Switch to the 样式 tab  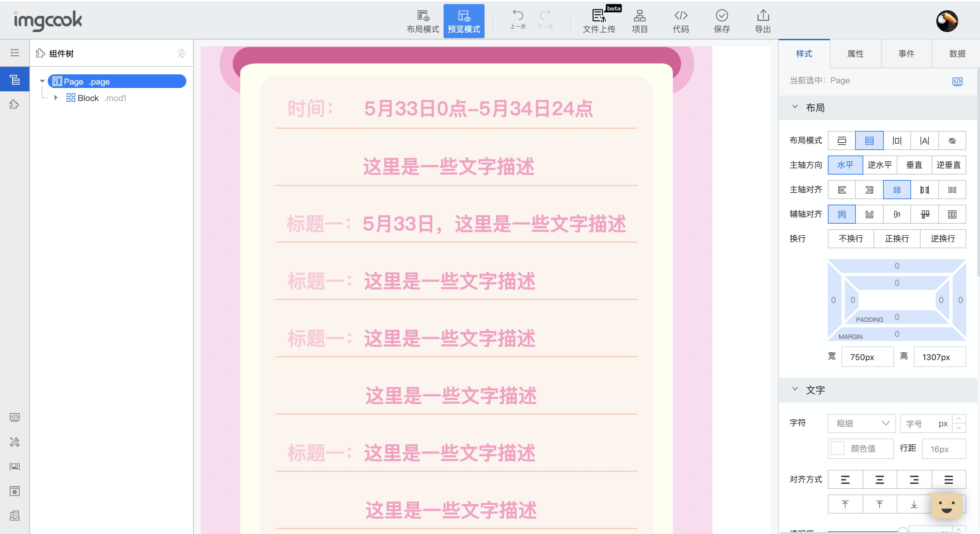804,54
